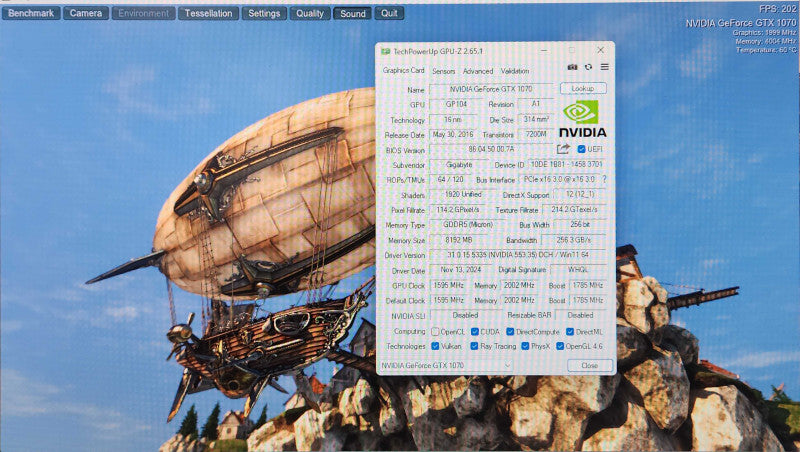Click the NVIDIA SLI field showing Disabled
Image resolution: width=800 pixels, height=452 pixels.
coord(465,315)
